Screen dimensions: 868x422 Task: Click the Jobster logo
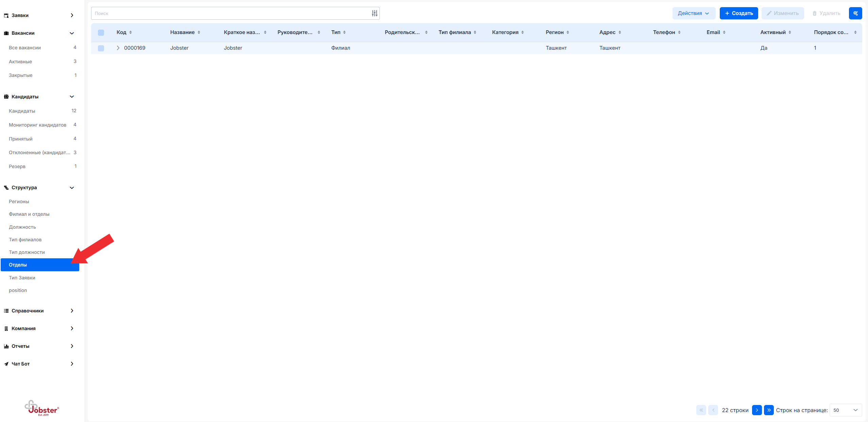(x=42, y=408)
